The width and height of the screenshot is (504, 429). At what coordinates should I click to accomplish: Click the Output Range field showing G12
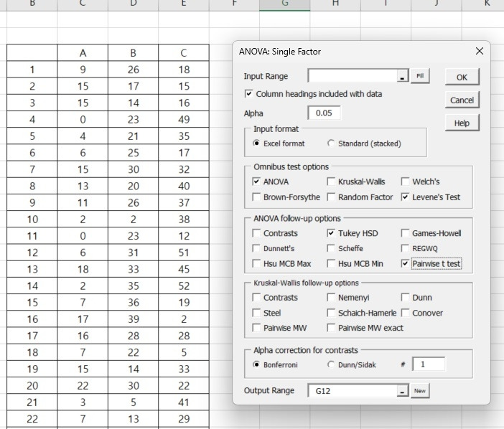coord(353,391)
